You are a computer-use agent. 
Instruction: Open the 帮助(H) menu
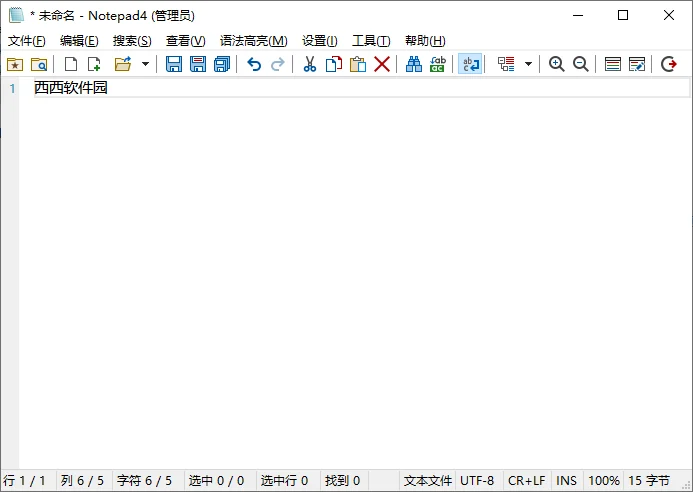425,41
